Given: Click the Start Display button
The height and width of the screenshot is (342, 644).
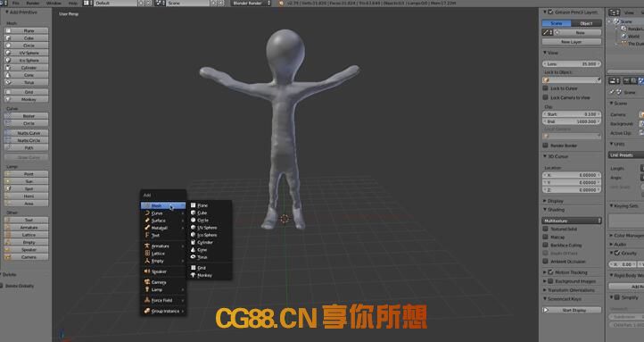Looking at the screenshot, I should (x=572, y=310).
